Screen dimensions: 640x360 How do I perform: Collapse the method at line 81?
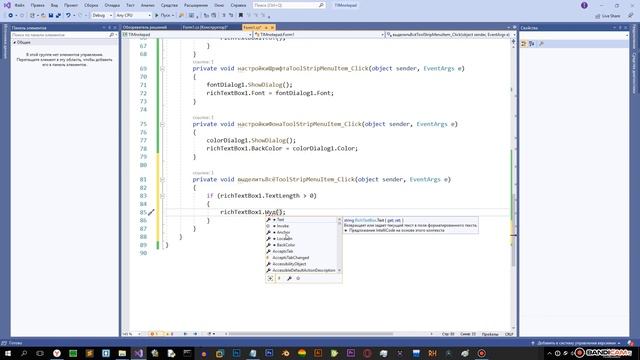point(162,180)
